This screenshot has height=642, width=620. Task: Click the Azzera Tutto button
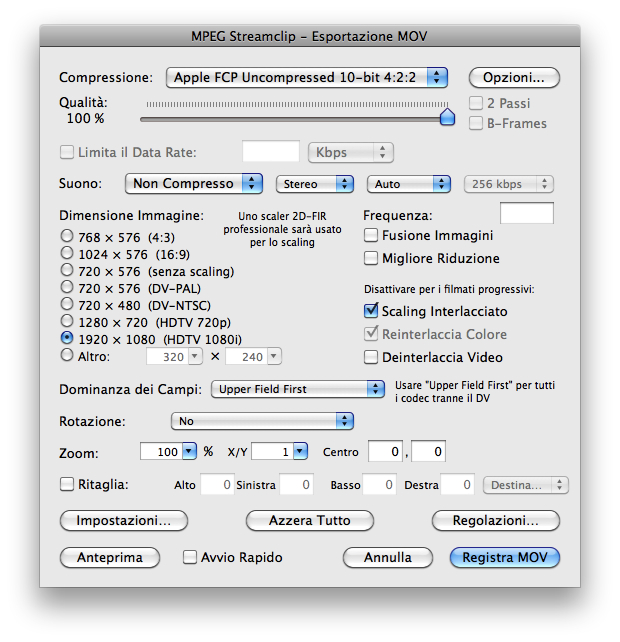[x=310, y=520]
